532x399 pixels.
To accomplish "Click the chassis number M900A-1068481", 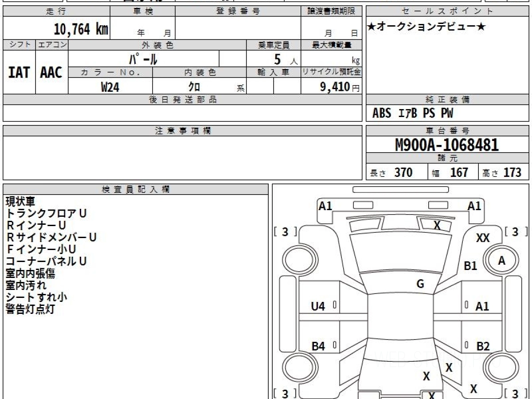I will [447, 145].
